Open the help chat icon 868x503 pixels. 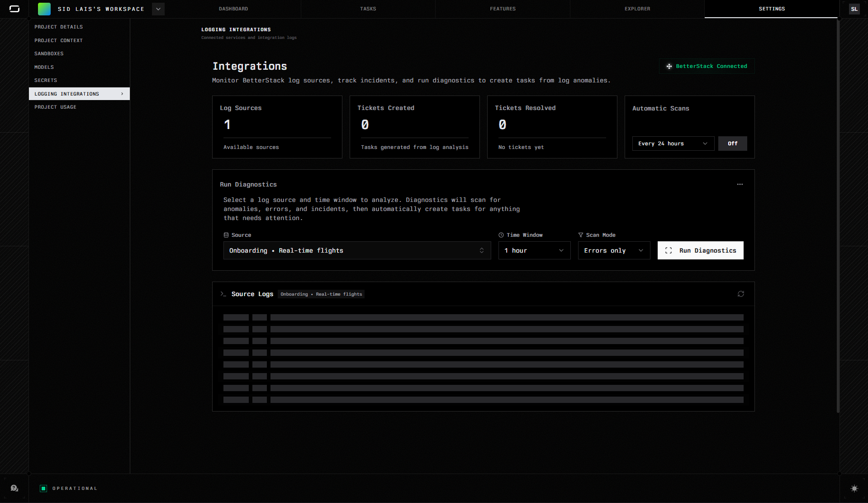[14, 488]
